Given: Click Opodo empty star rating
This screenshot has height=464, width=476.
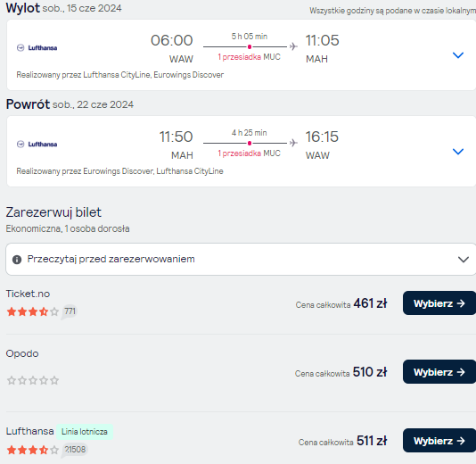Looking at the screenshot, I should pyautogui.click(x=33, y=380).
